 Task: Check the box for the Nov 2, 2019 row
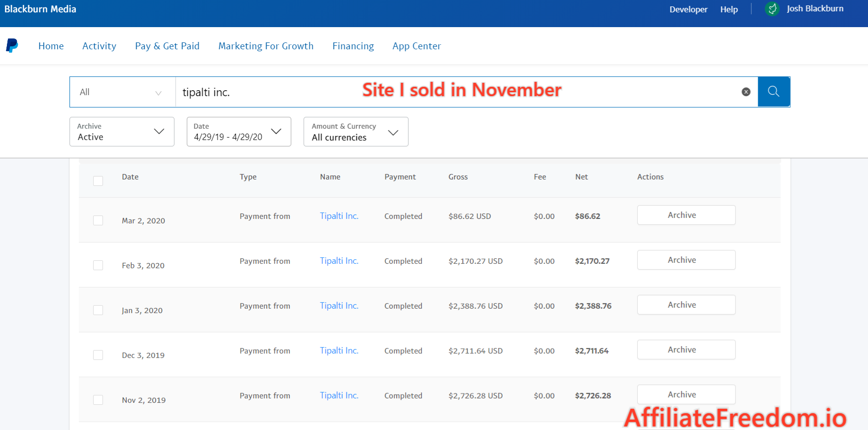(98, 400)
